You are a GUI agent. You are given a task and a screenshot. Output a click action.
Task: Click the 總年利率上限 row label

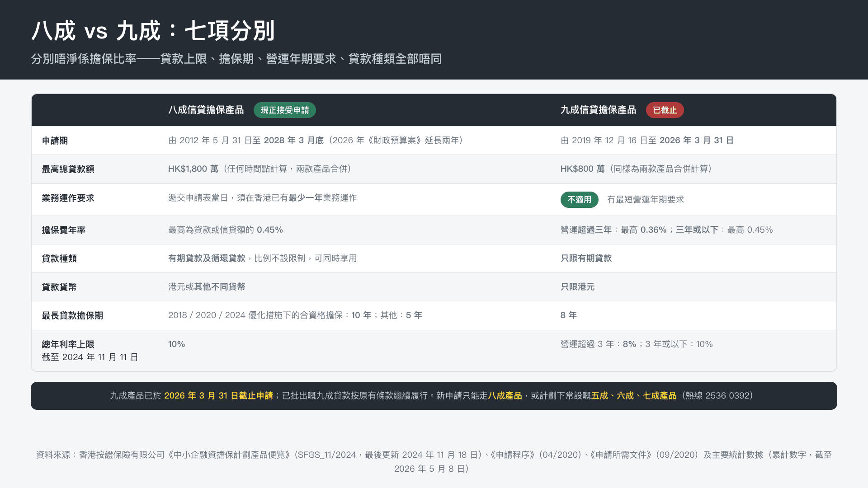68,344
